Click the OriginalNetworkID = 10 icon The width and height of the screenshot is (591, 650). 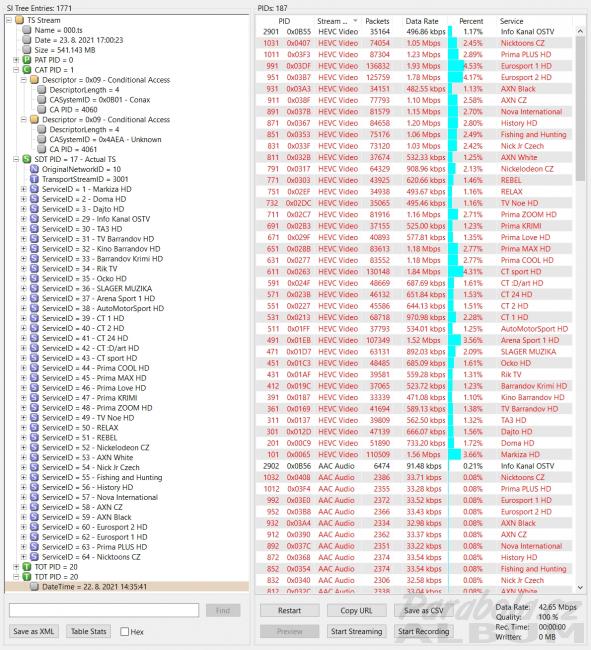tap(34, 169)
